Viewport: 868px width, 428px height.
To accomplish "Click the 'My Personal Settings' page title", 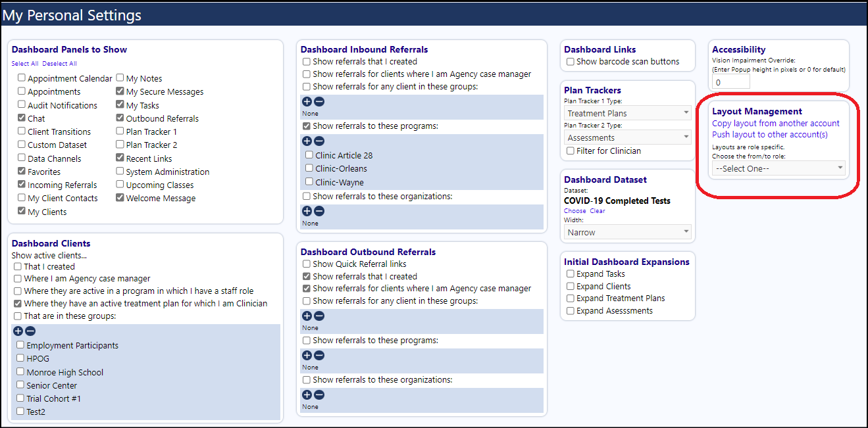I will pos(72,14).
